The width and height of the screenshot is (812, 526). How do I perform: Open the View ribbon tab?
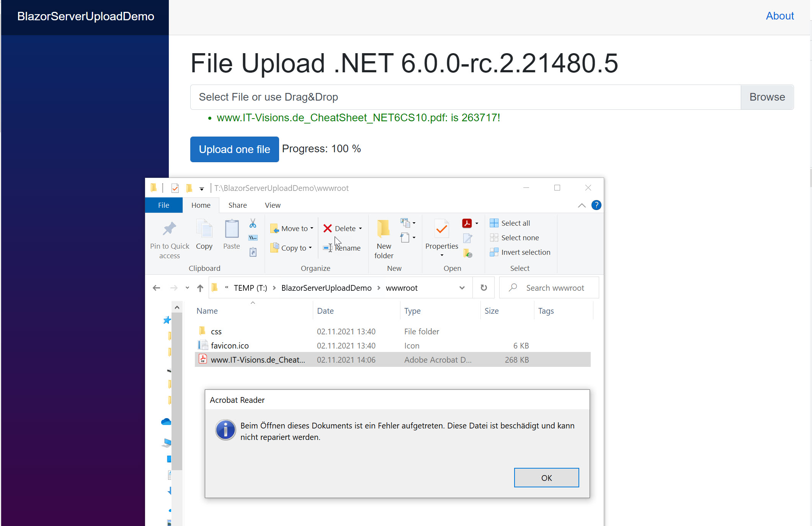tap(272, 205)
